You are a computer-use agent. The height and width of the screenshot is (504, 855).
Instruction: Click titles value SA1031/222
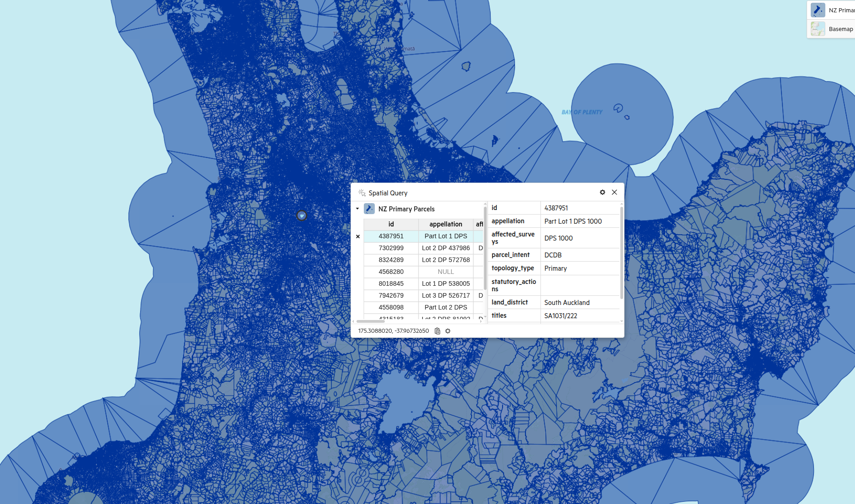[561, 316]
